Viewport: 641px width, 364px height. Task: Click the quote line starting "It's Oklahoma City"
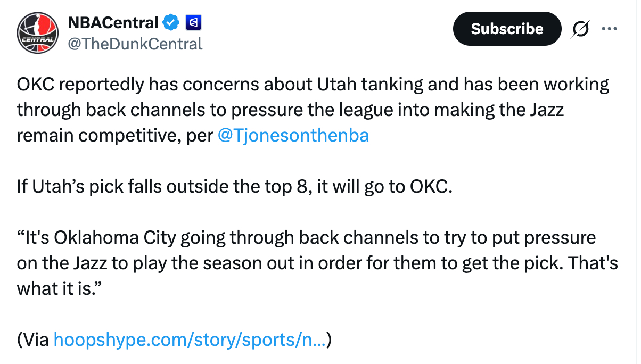pos(306,238)
